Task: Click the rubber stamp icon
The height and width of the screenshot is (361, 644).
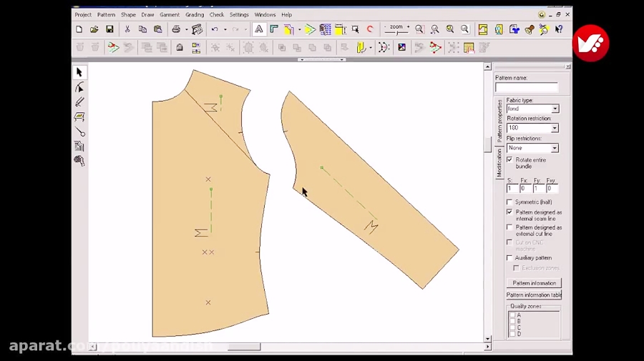Action: [x=530, y=29]
